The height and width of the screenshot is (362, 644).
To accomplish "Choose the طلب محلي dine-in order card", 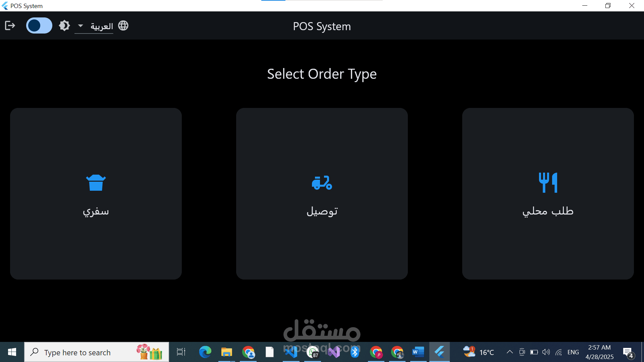I will (x=547, y=194).
